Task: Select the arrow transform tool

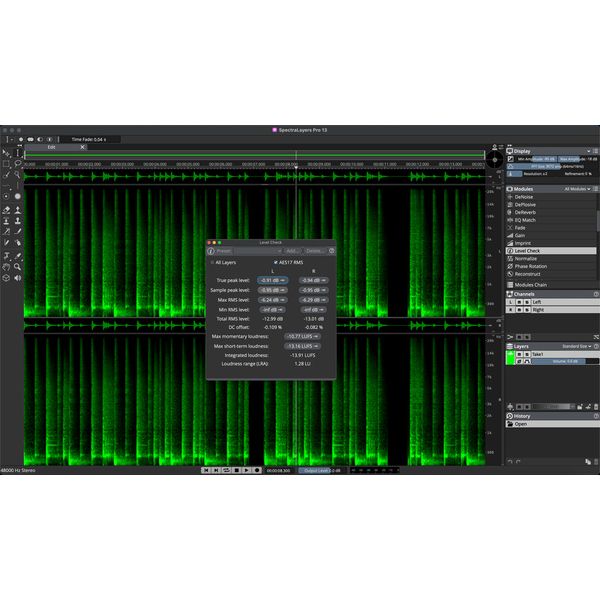Action: pyautogui.click(x=6, y=153)
